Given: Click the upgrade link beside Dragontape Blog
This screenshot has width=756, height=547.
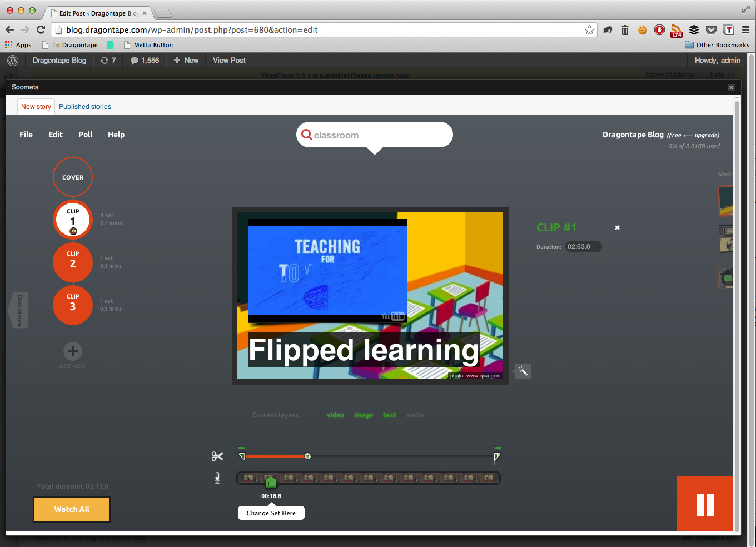Looking at the screenshot, I should click(x=707, y=135).
